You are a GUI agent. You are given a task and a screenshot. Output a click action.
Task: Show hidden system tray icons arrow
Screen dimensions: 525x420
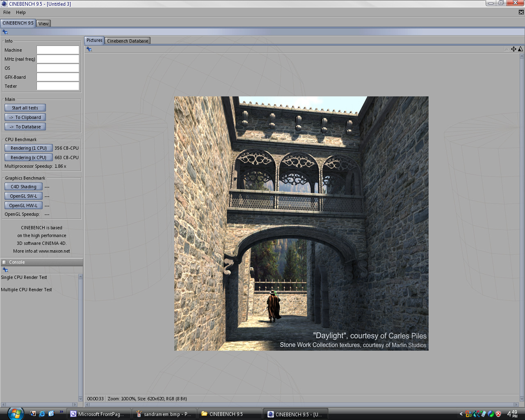click(461, 414)
